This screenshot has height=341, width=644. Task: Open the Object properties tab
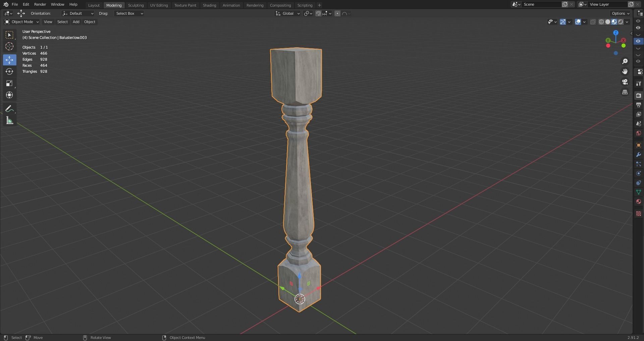(x=639, y=145)
